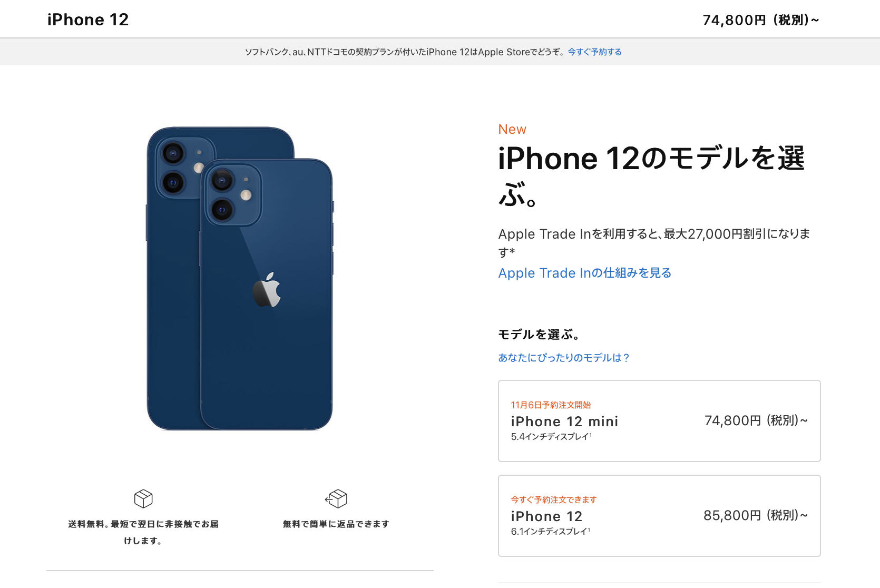
Task: Click the 85,800円 price on the iPhone 12 card
Action: click(756, 515)
